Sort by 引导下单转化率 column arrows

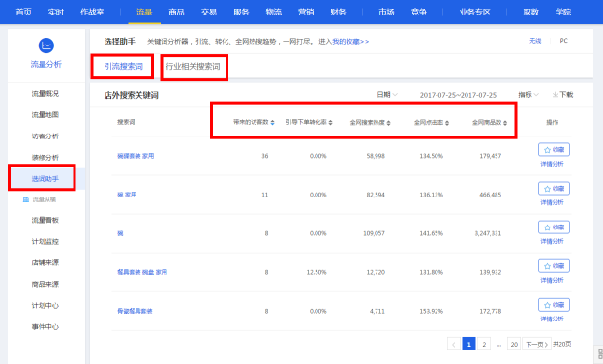[330, 122]
